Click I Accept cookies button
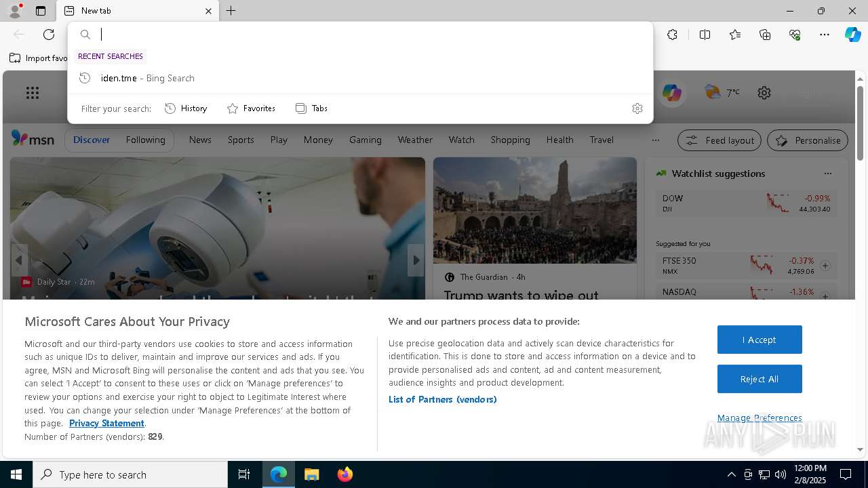This screenshot has width=868, height=488. coord(759,340)
